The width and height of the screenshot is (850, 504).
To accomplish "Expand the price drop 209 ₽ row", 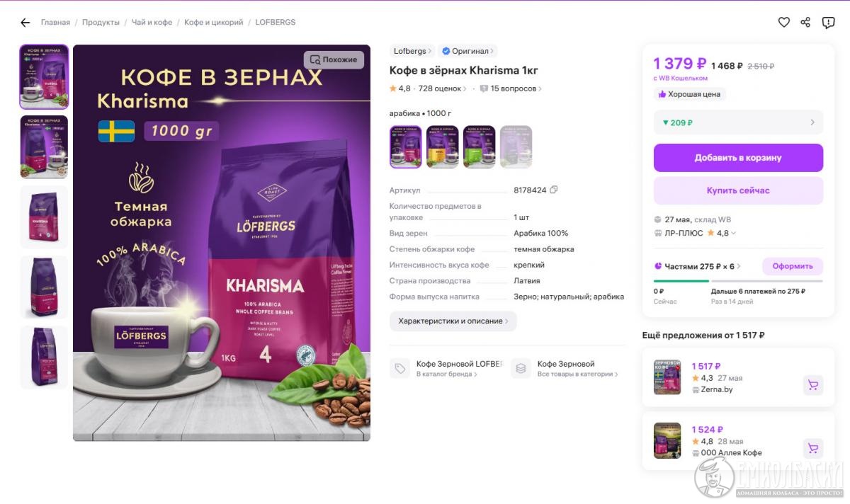I will tap(738, 122).
